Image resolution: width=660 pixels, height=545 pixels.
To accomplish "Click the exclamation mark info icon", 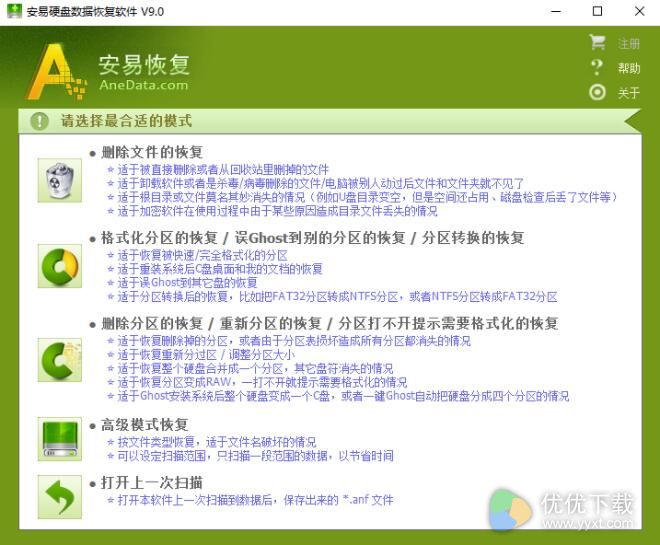I will [39, 121].
